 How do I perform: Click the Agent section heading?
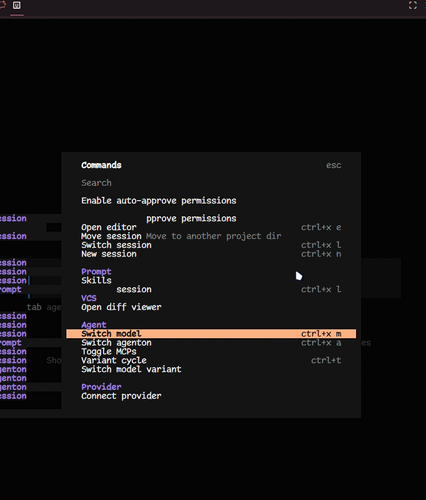click(94, 325)
